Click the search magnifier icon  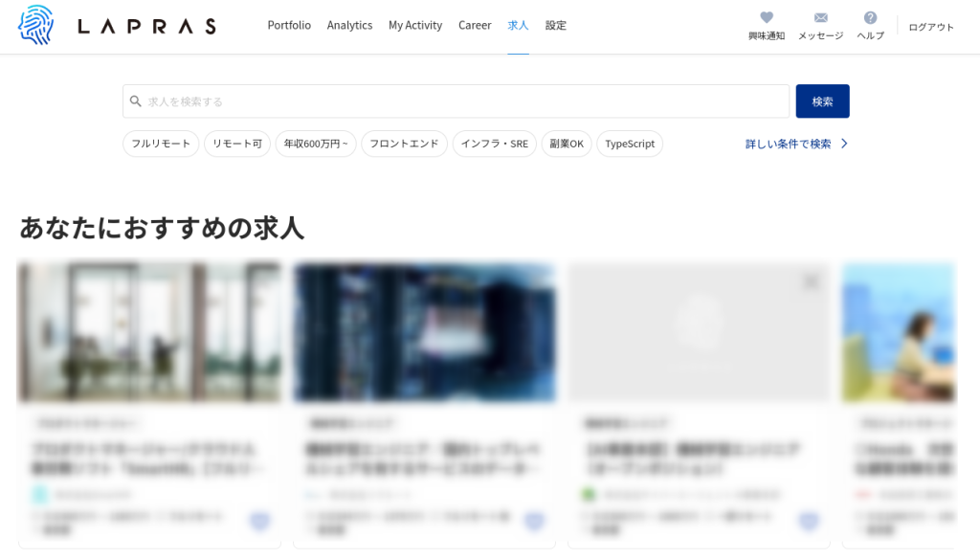[136, 101]
